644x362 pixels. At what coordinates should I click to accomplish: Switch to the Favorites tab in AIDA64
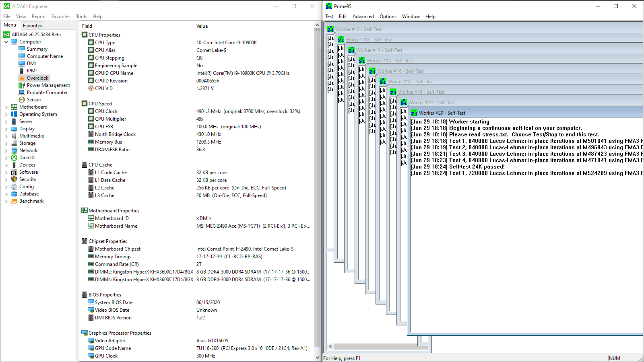pyautogui.click(x=32, y=25)
